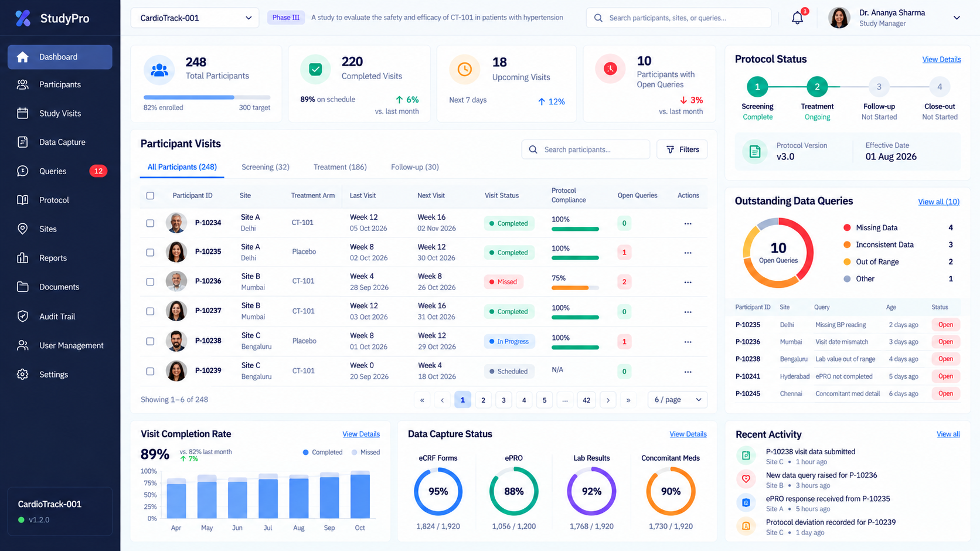The height and width of the screenshot is (551, 980).
Task: Click the Missing Data red legend dot
Action: point(847,227)
